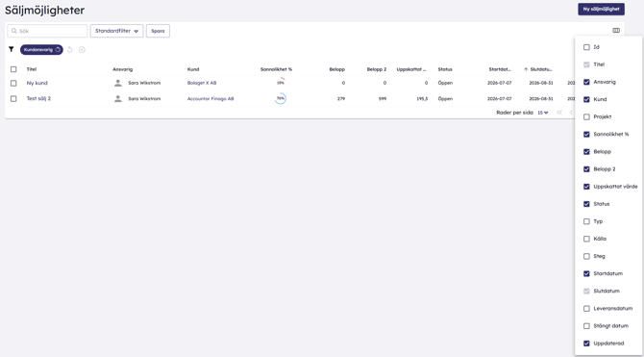Viewport: 644px width, 357px height.
Task: Select the Test sälj 2 row checkbox
Action: tap(13, 99)
